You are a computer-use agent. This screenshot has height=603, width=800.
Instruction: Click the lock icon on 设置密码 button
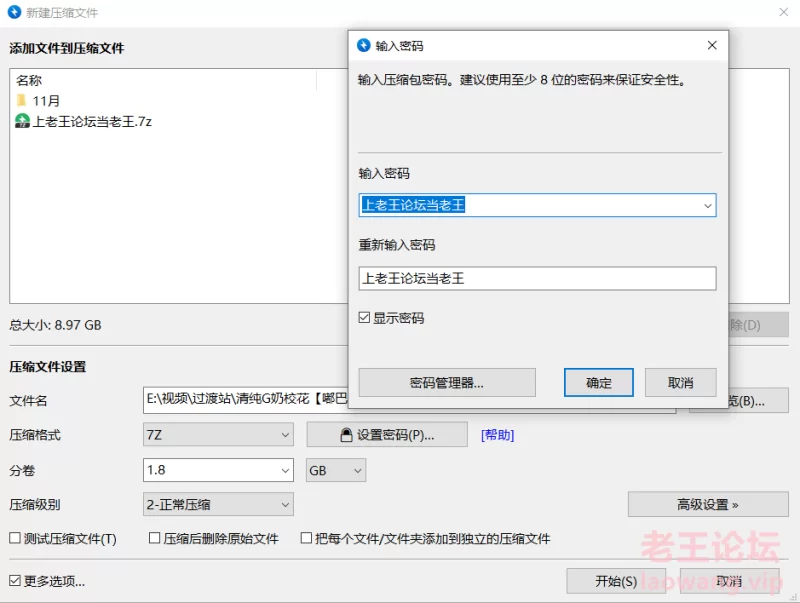tap(346, 435)
